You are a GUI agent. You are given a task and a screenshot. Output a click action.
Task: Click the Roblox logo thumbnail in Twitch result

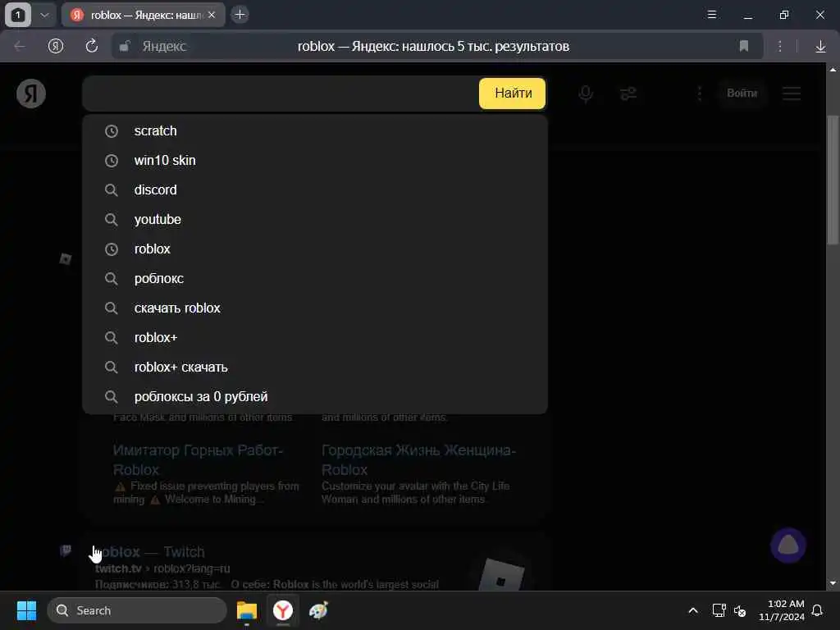click(x=500, y=575)
